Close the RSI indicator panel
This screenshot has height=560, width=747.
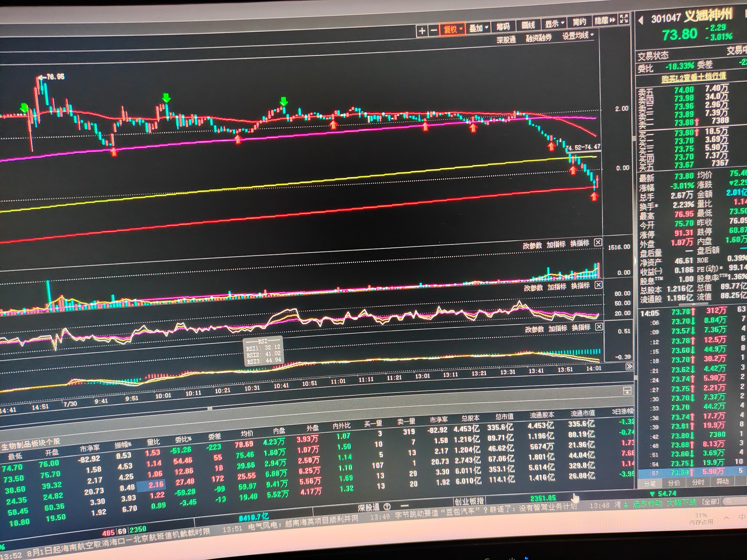(598, 285)
